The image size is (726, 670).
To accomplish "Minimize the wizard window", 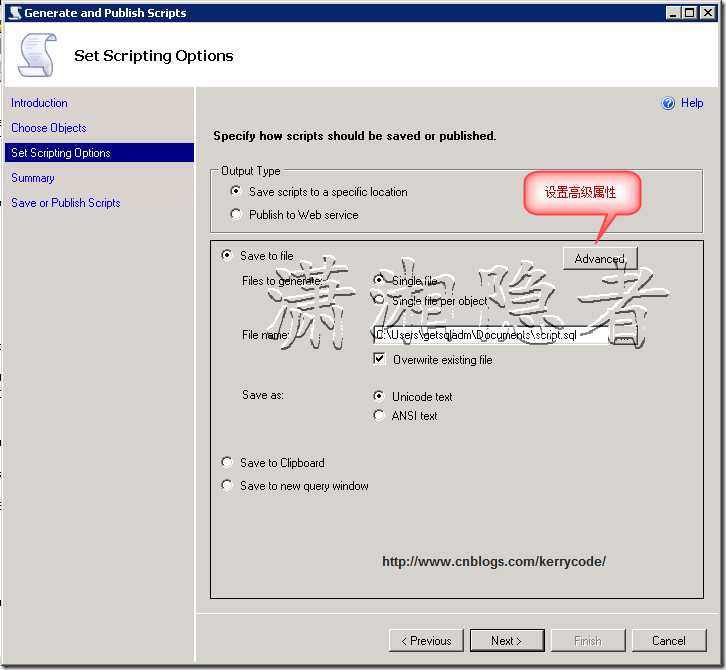I will [674, 13].
